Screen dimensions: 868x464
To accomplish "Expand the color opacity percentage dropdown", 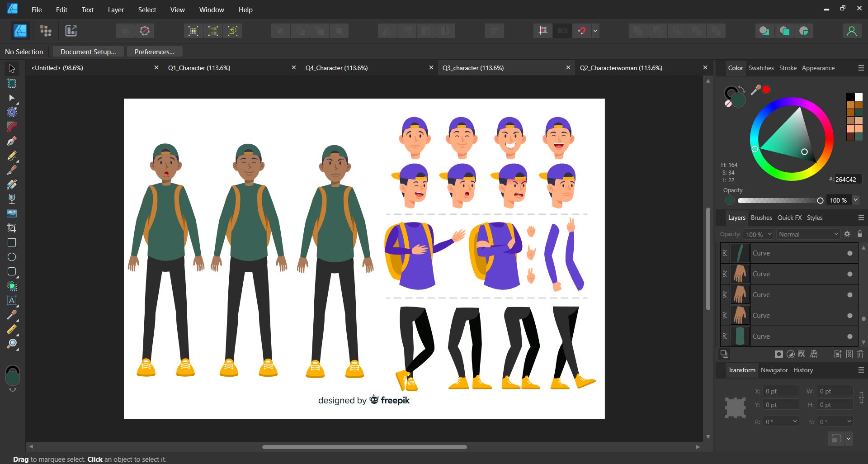I will (855, 200).
